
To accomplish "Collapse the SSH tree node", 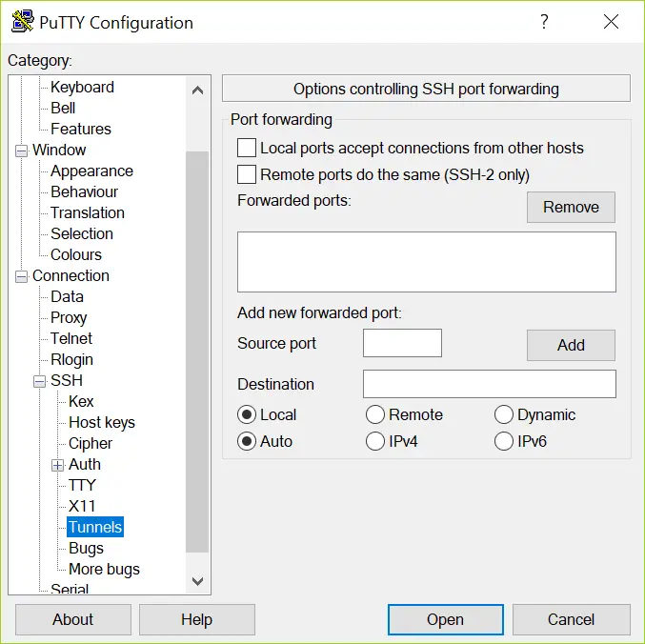I will [39, 381].
